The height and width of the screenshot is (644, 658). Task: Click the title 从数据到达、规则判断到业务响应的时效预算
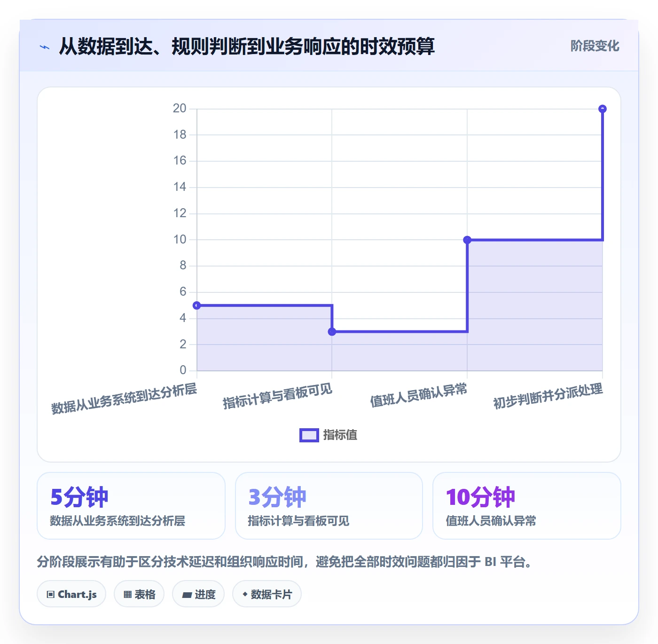[x=247, y=46]
